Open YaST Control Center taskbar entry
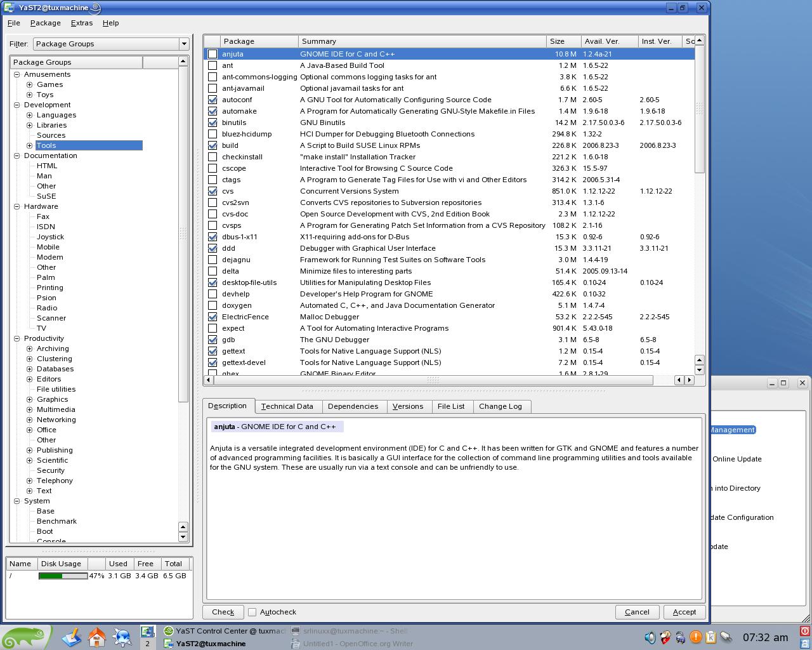812x650 pixels. pos(225,631)
